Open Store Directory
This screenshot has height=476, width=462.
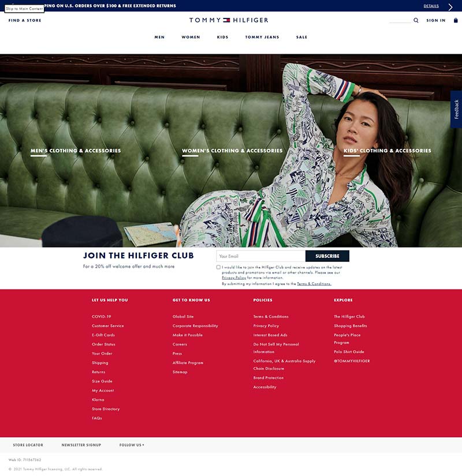(x=106, y=409)
